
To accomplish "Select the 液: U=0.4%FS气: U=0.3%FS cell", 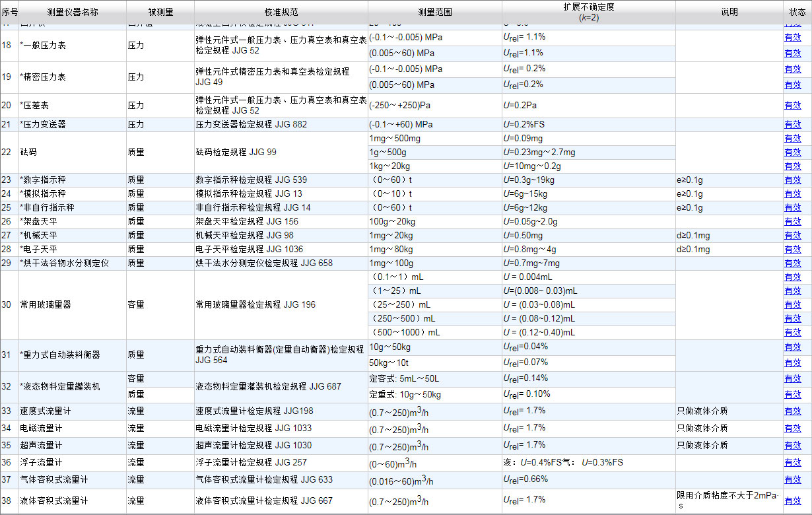I will (589, 463).
